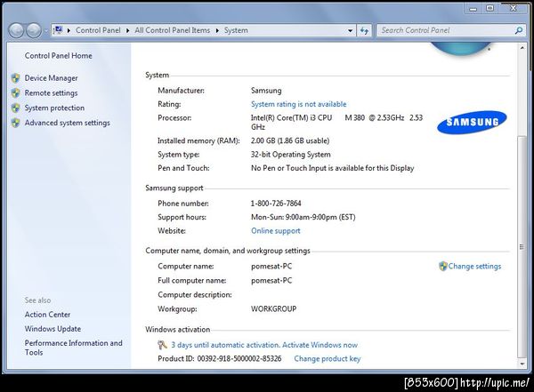The height and width of the screenshot is (392, 534).
Task: Click the scrollbar down arrow
Action: pos(522,364)
